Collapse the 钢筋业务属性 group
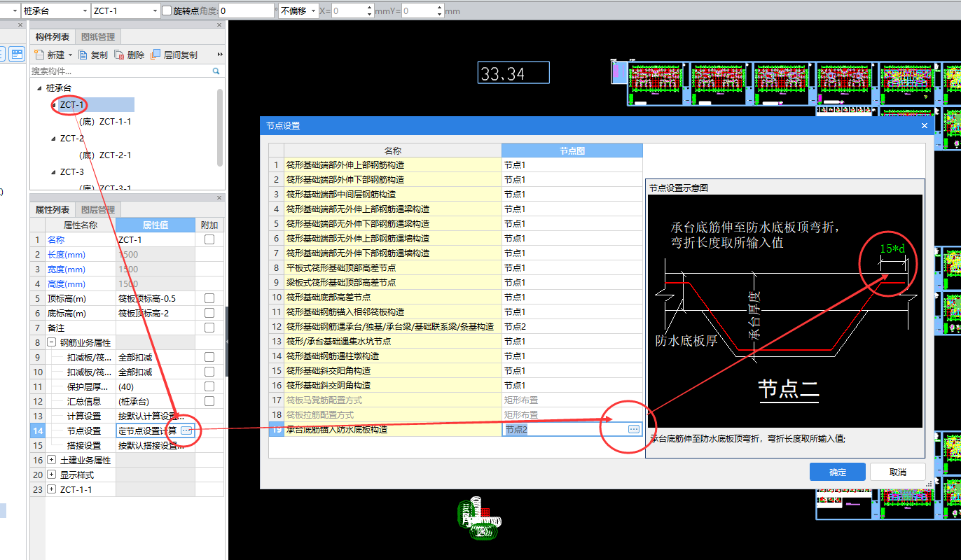This screenshot has width=961, height=560. pos(51,342)
